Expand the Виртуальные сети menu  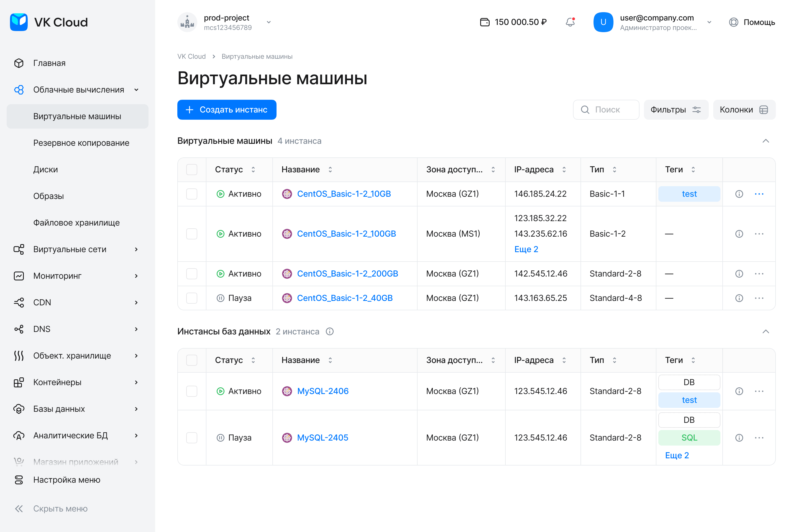tap(136, 249)
